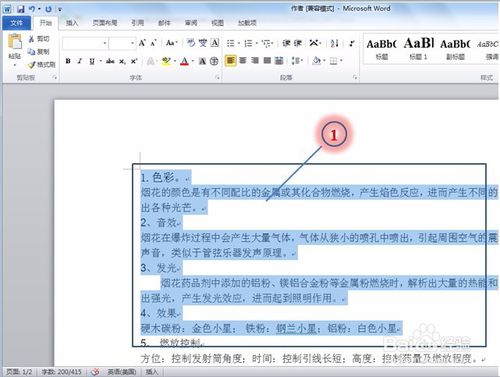Toggle Italic formatting
The width and height of the screenshot is (500, 377).
click(x=80, y=61)
